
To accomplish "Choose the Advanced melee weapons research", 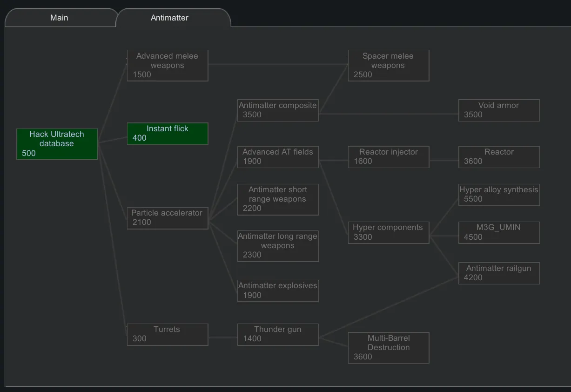I will pyautogui.click(x=168, y=66).
